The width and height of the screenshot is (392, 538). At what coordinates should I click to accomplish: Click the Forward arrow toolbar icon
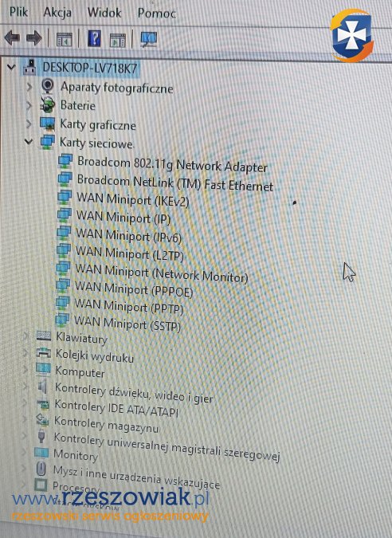(x=34, y=37)
